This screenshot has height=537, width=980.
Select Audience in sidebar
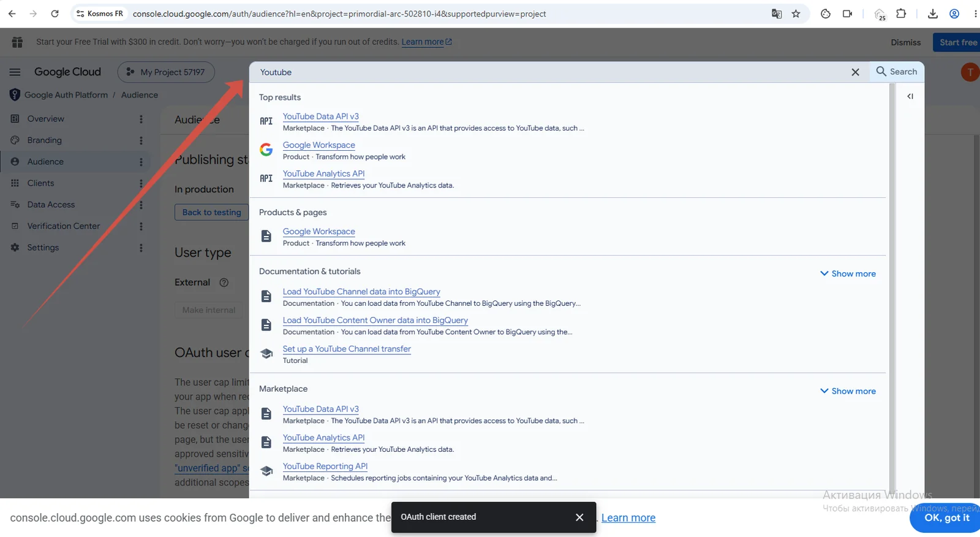click(45, 162)
